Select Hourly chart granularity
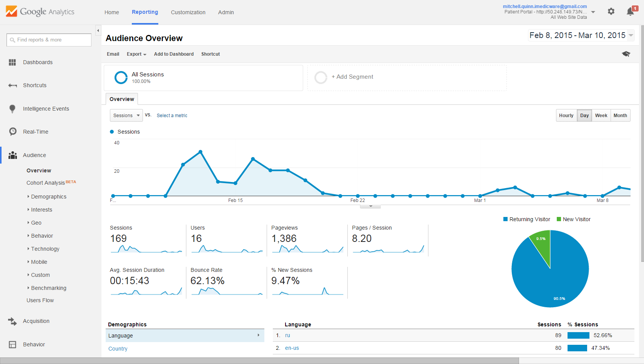Image resolution: width=644 pixels, height=364 pixels. 566,116
